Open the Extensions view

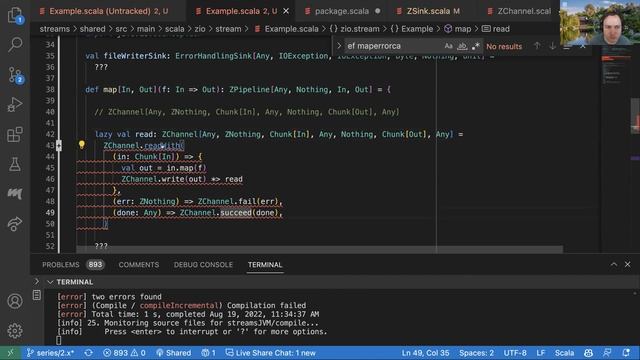pyautogui.click(x=15, y=134)
